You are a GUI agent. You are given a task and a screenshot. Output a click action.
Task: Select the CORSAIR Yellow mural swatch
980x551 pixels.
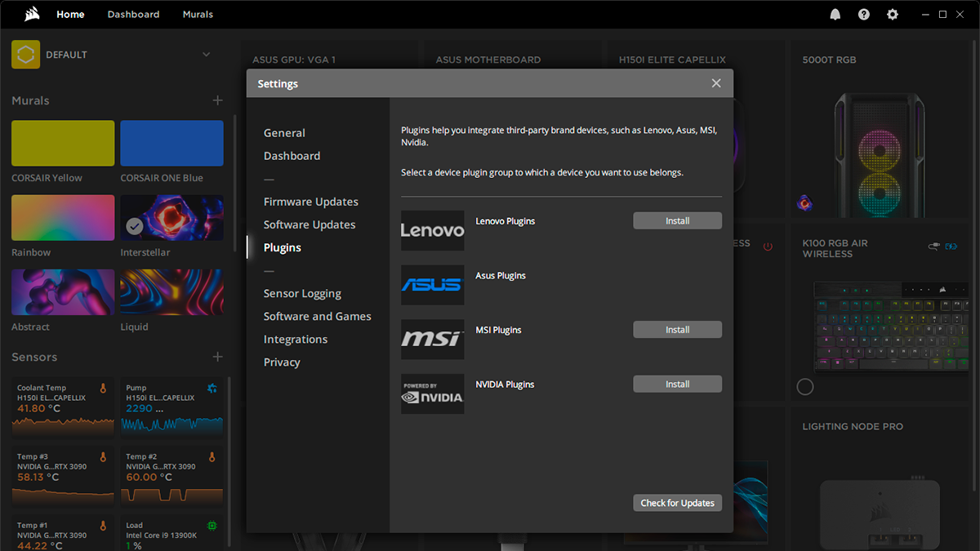click(x=63, y=144)
